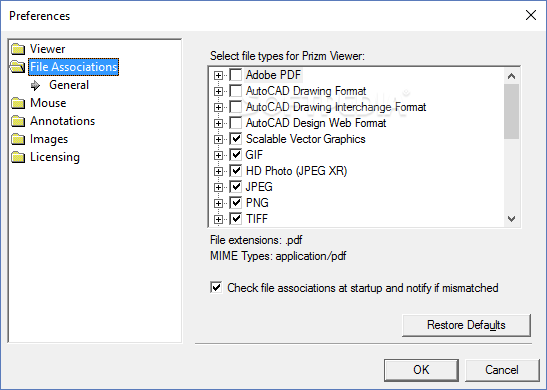Click the Mouse folder icon

click(18, 103)
